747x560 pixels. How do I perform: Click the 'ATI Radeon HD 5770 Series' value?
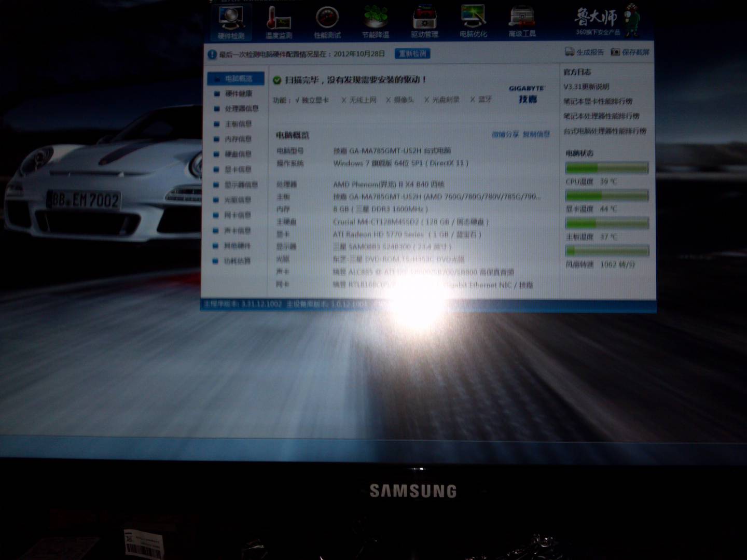pyautogui.click(x=407, y=234)
